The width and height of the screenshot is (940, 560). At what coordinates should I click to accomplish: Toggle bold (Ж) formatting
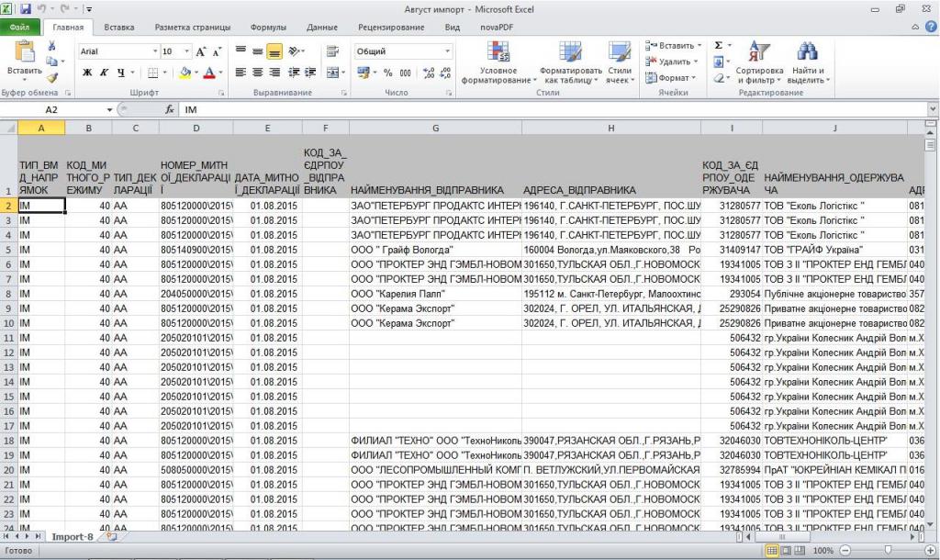click(x=87, y=73)
